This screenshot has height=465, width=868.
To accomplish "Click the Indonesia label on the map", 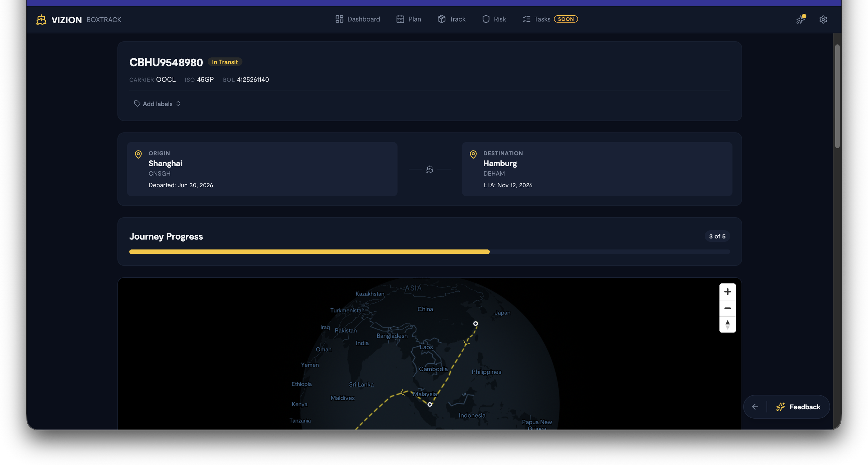I will 472,416.
